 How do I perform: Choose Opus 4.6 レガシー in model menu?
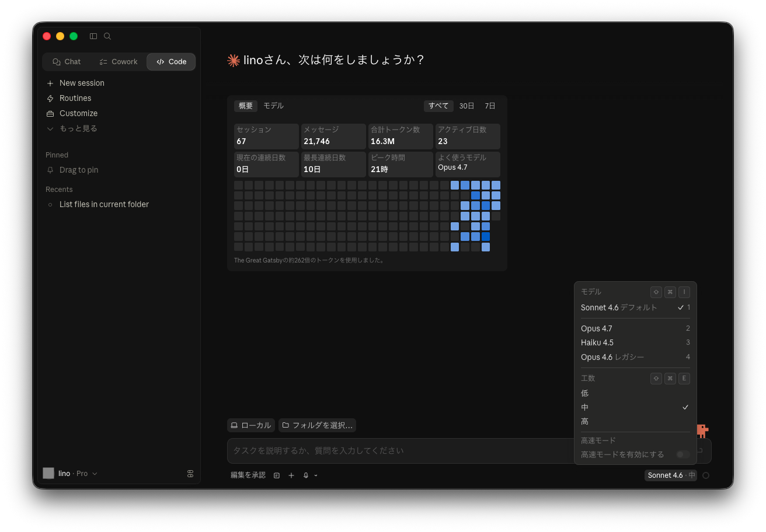click(635, 357)
